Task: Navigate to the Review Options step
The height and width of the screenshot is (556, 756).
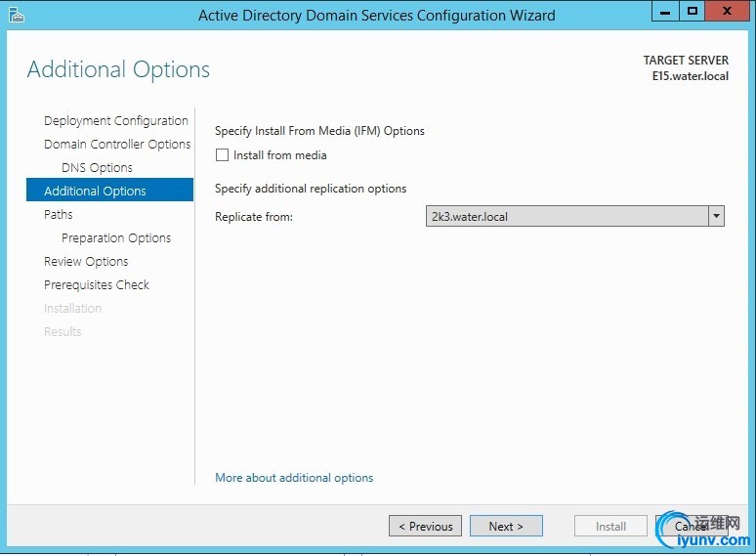Action: [x=86, y=262]
